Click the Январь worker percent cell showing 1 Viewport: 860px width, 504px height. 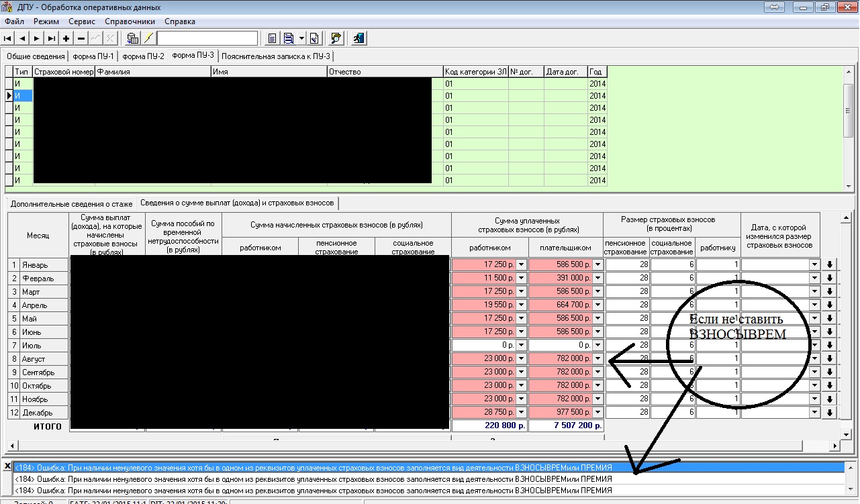pos(718,264)
